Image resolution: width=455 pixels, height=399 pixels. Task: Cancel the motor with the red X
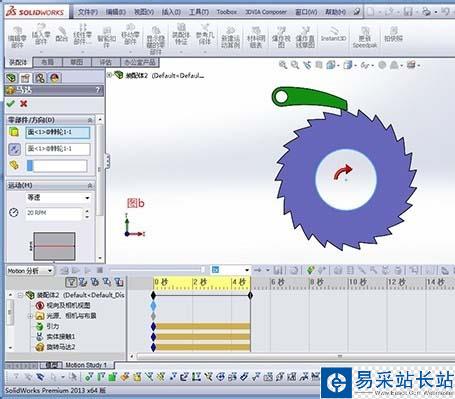[x=23, y=104]
